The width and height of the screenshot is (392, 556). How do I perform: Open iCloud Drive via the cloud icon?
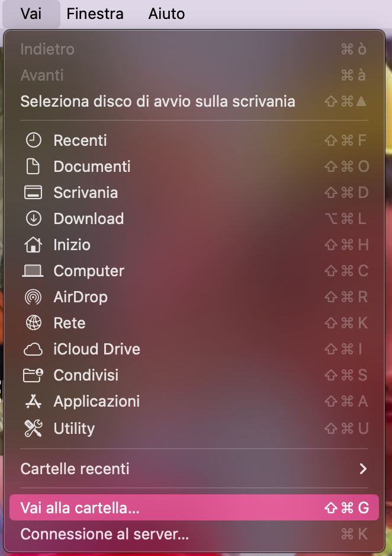[33, 349]
